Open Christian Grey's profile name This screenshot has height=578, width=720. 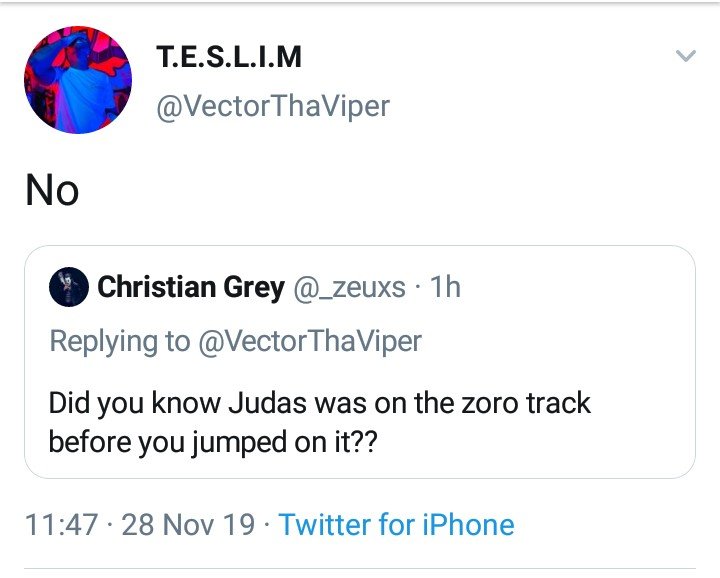[x=190, y=288]
